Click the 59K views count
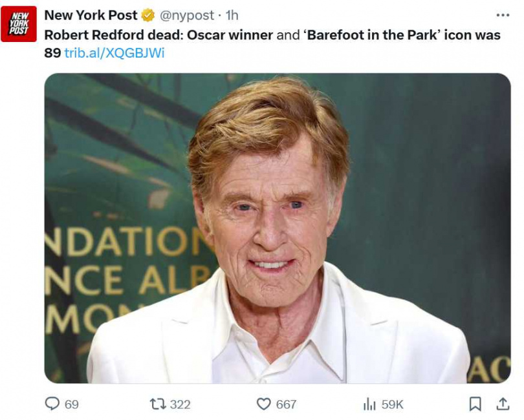 pyautogui.click(x=392, y=404)
